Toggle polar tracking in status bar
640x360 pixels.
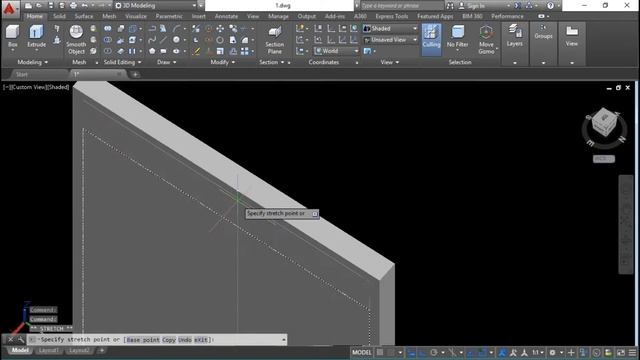(434, 352)
